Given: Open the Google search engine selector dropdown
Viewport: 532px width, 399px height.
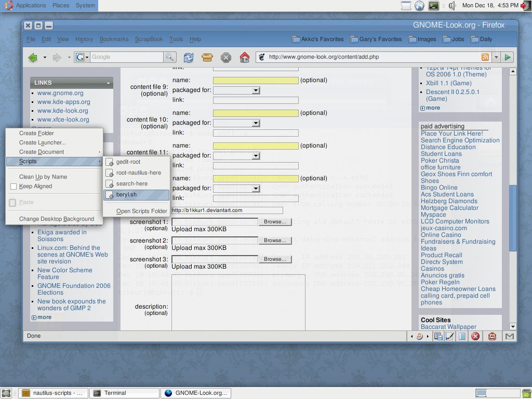Looking at the screenshot, I should coord(82,57).
